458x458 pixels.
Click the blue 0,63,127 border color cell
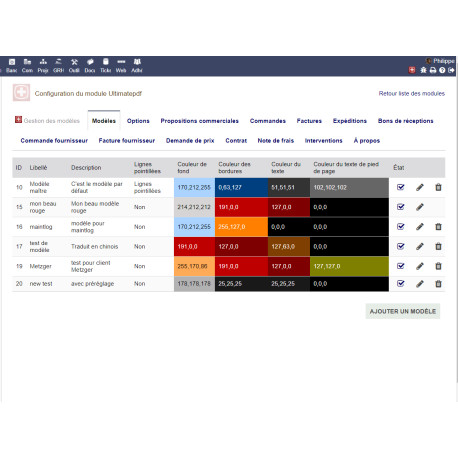241,187
